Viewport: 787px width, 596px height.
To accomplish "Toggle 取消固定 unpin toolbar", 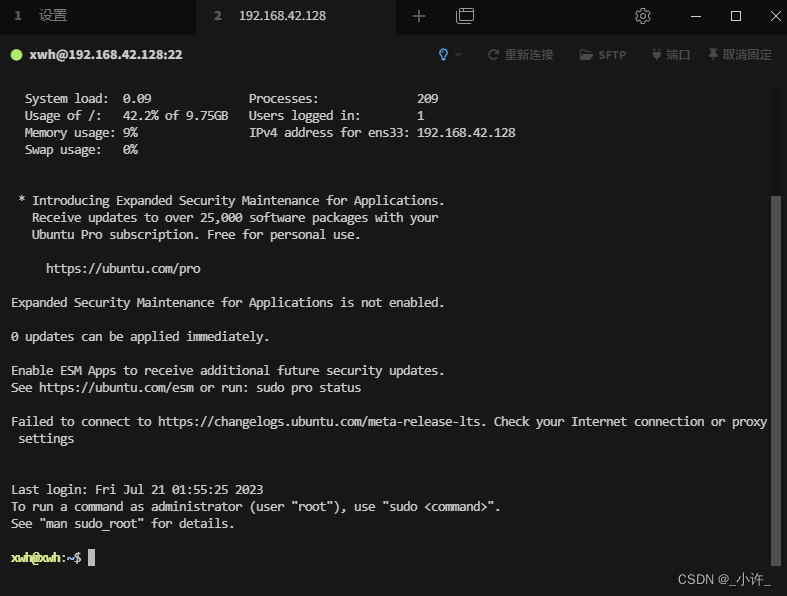I will pyautogui.click(x=740, y=55).
